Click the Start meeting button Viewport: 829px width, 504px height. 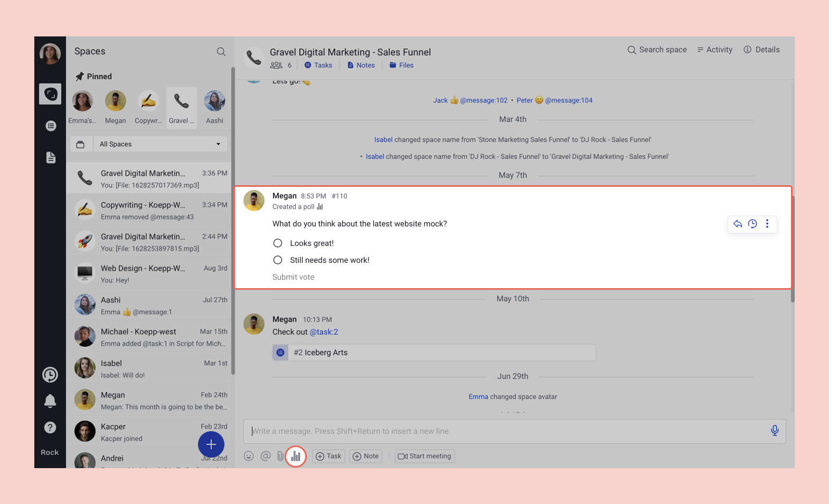(x=425, y=457)
